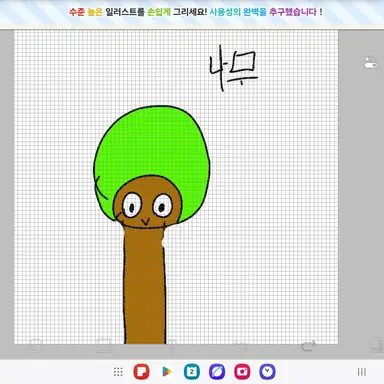The width and height of the screenshot is (384, 384).
Task: Open the pink Camera app
Action: [x=242, y=372]
